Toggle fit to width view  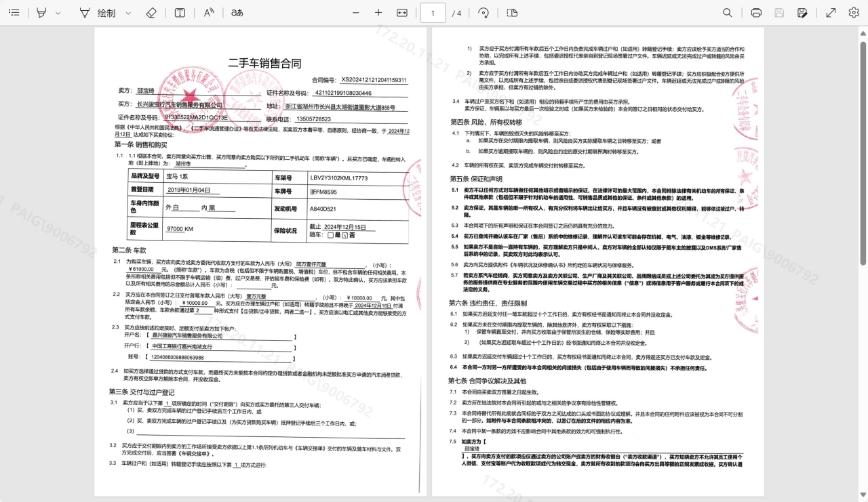tap(402, 13)
